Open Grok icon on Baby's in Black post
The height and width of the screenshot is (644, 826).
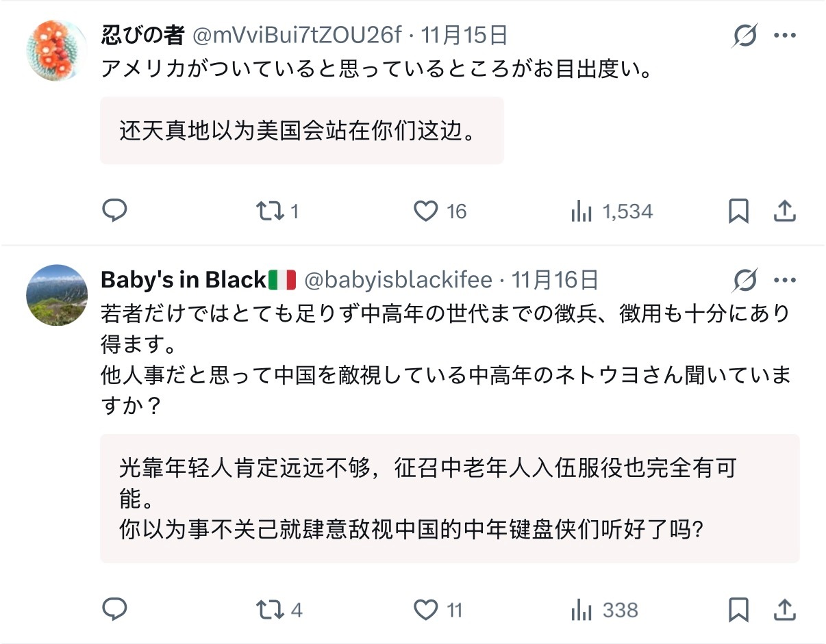[744, 280]
